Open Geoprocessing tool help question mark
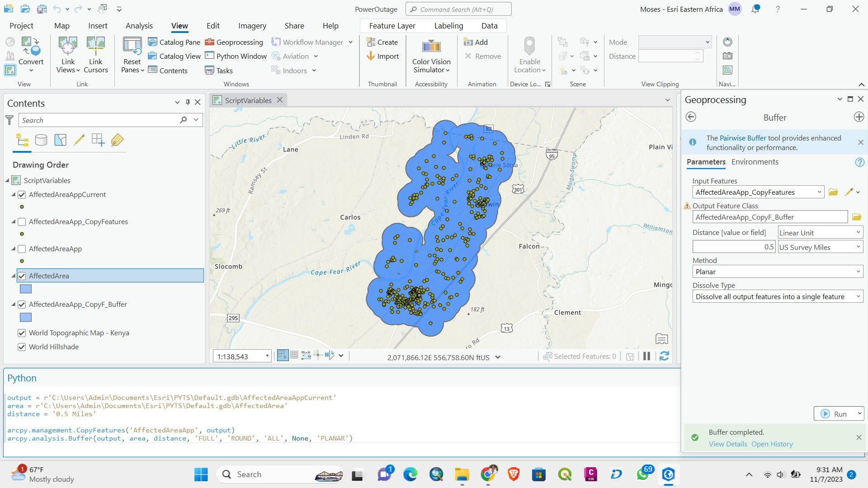The image size is (868, 488). 859,162
